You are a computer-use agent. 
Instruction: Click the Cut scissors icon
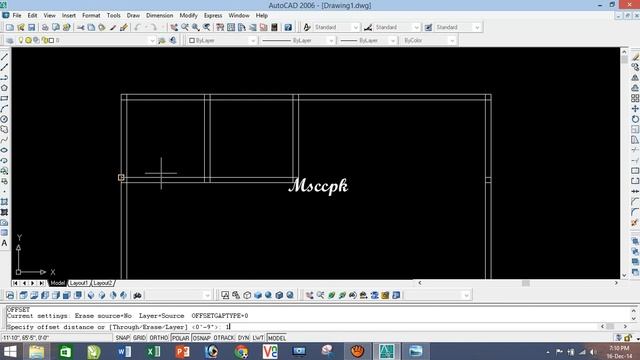point(80,27)
